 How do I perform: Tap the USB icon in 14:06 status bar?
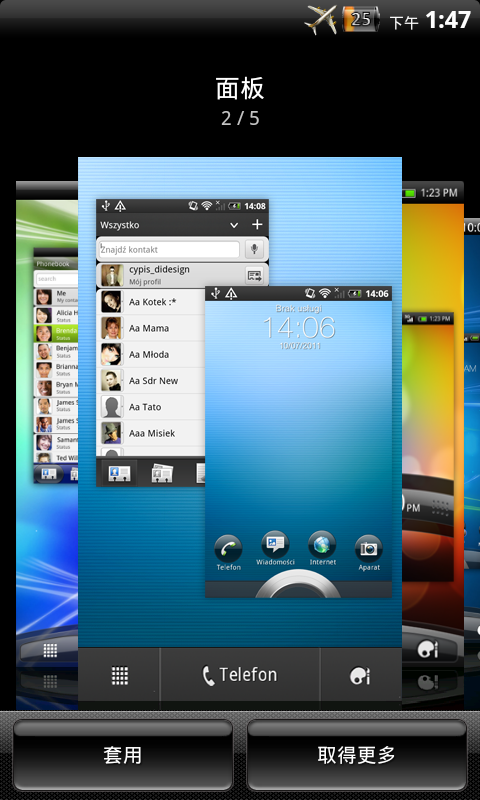point(215,293)
